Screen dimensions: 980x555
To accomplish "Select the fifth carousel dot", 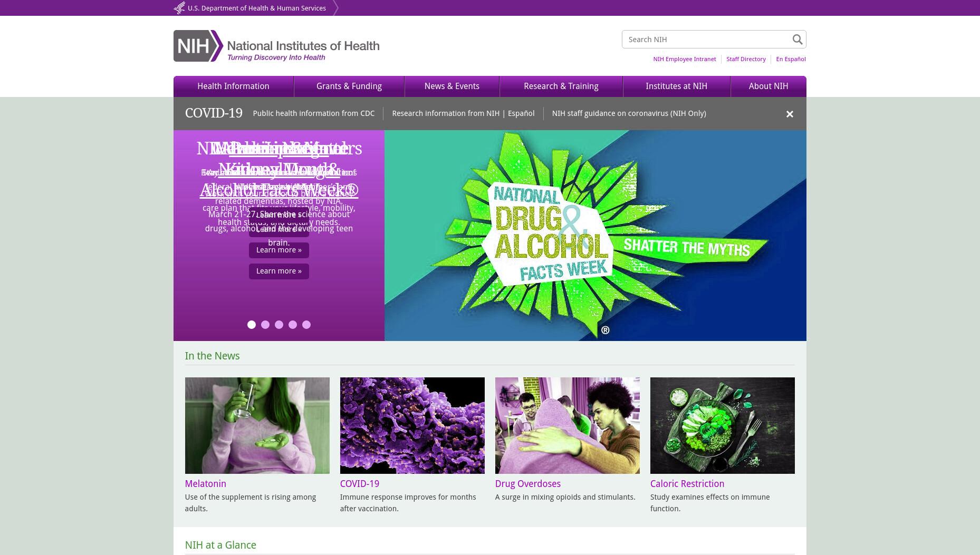I will coord(306,325).
